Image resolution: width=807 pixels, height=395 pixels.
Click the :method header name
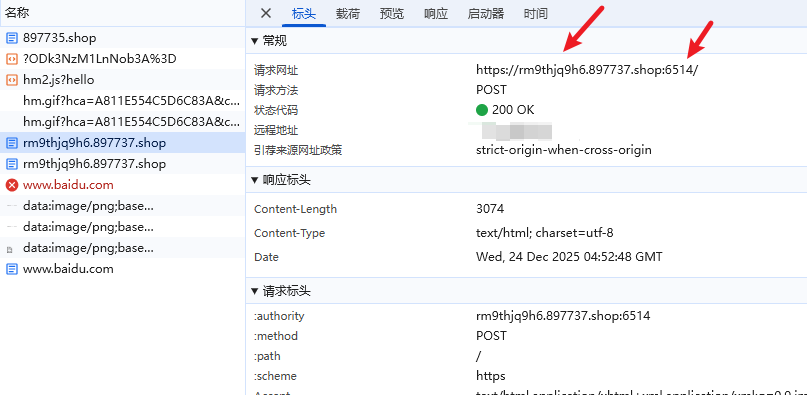275,336
